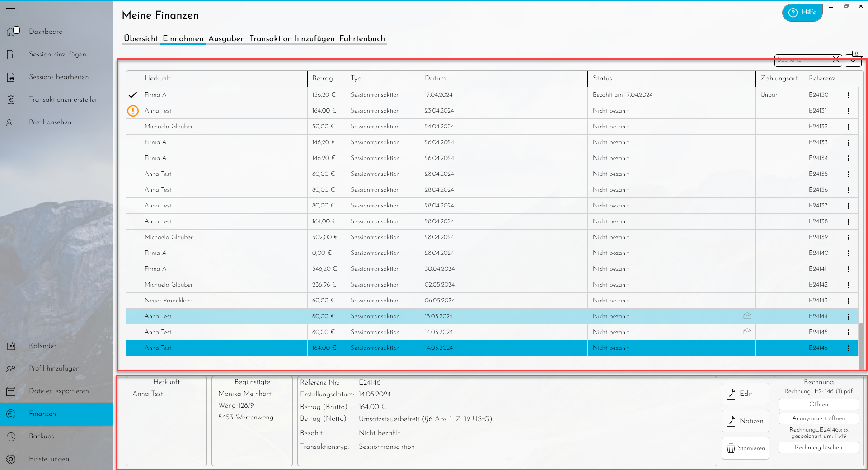Open three-dot menu for reference E24139
This screenshot has height=470, width=868.
coord(849,237)
